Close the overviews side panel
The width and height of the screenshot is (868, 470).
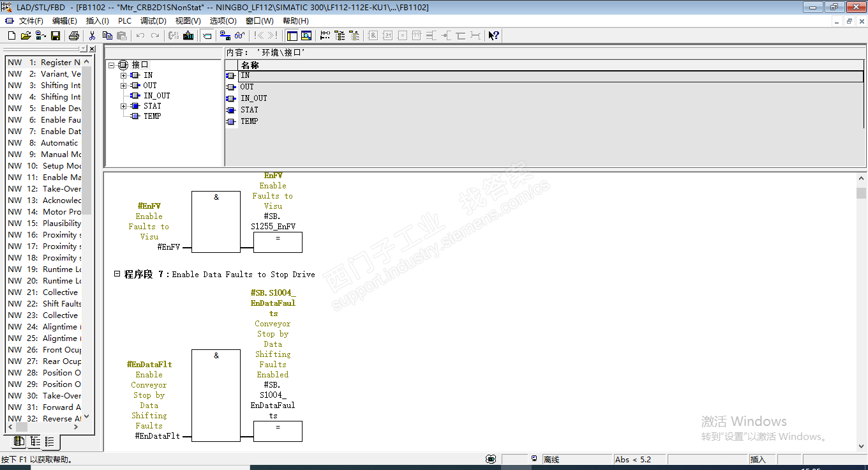pos(92,49)
